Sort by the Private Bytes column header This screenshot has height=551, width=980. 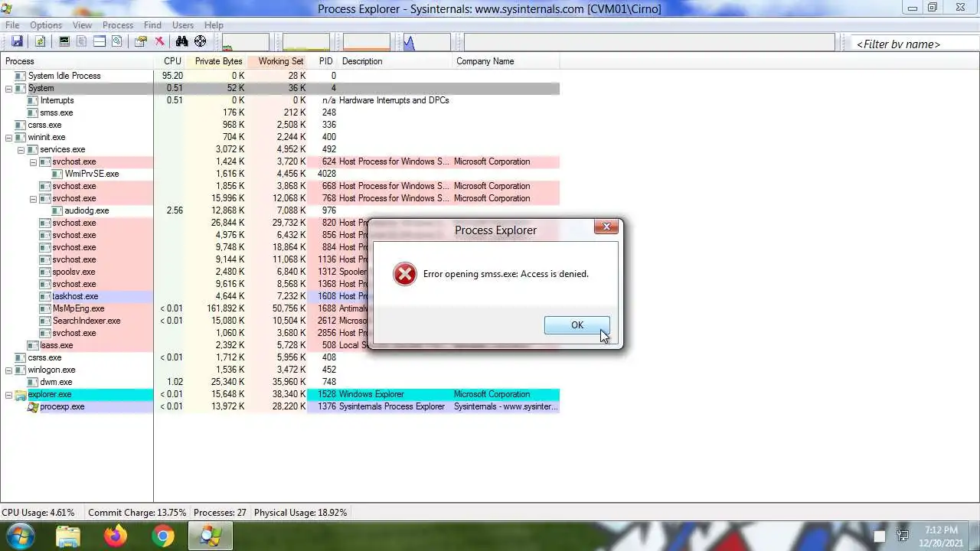click(217, 61)
